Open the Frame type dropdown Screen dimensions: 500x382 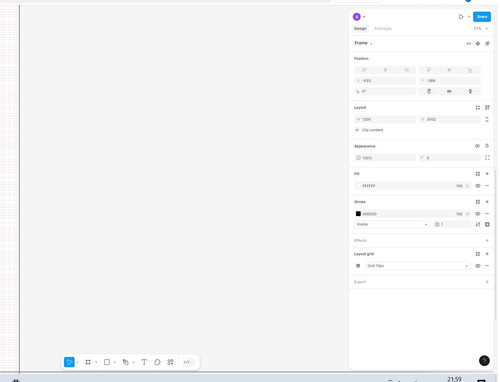point(363,43)
